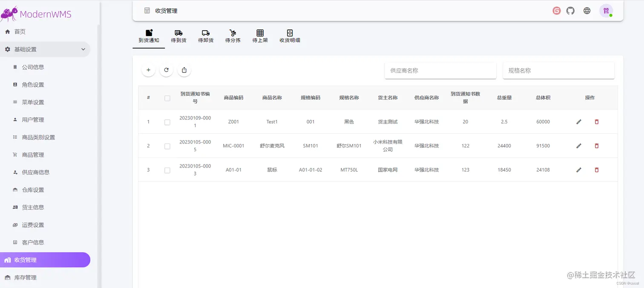This screenshot has width=644, height=288.
Task: Toggle the select-all header checkbox
Action: click(x=167, y=98)
